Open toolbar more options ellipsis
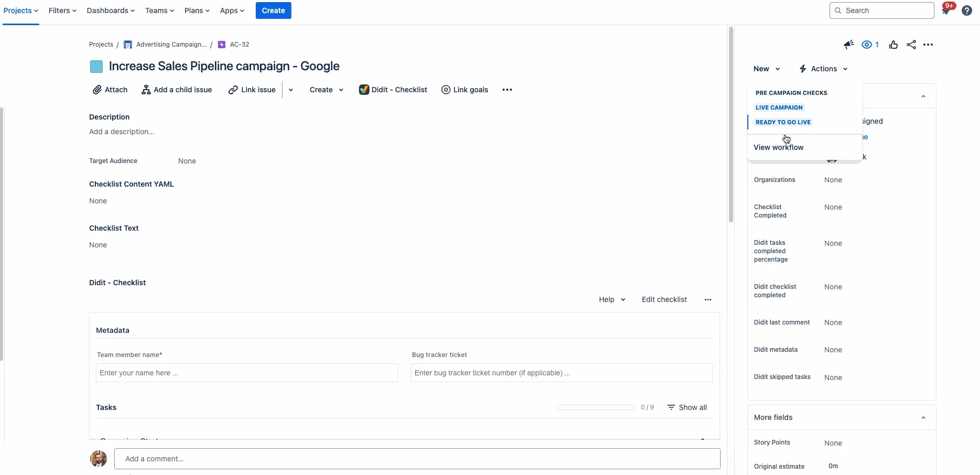Image resolution: width=980 pixels, height=475 pixels. pyautogui.click(x=507, y=90)
